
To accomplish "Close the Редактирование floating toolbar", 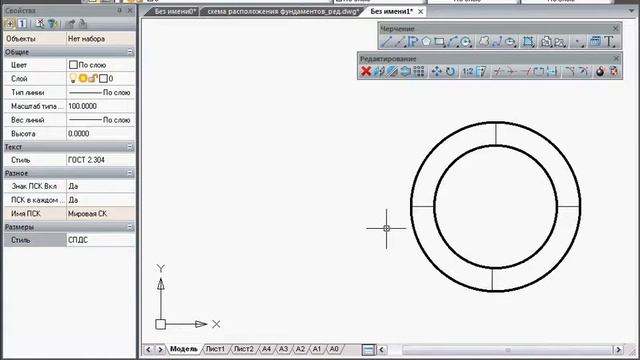I will 616,59.
